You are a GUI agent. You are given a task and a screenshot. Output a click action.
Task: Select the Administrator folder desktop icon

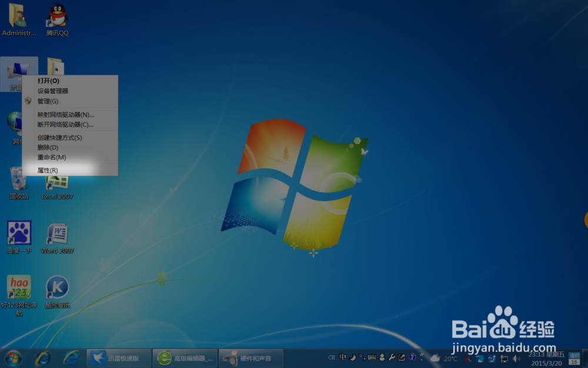(x=19, y=20)
